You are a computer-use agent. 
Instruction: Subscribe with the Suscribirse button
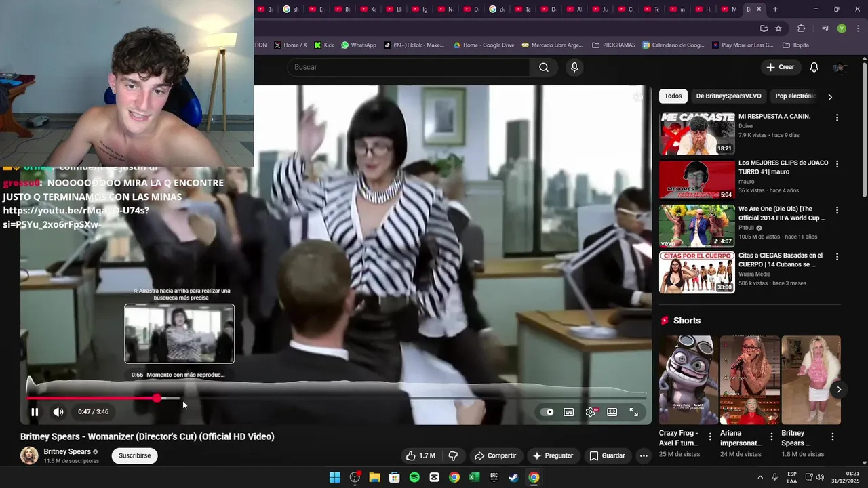(x=135, y=455)
